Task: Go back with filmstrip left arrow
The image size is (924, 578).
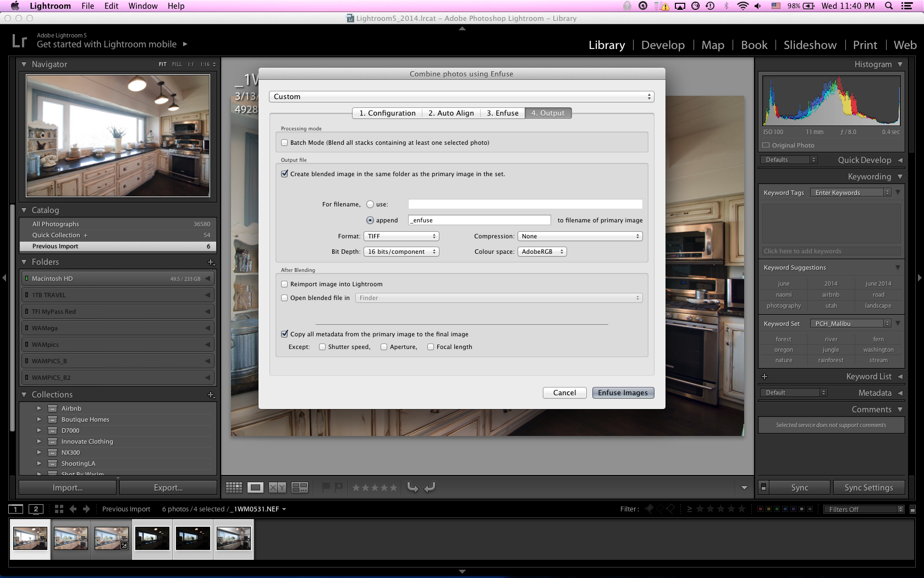Action: (73, 509)
